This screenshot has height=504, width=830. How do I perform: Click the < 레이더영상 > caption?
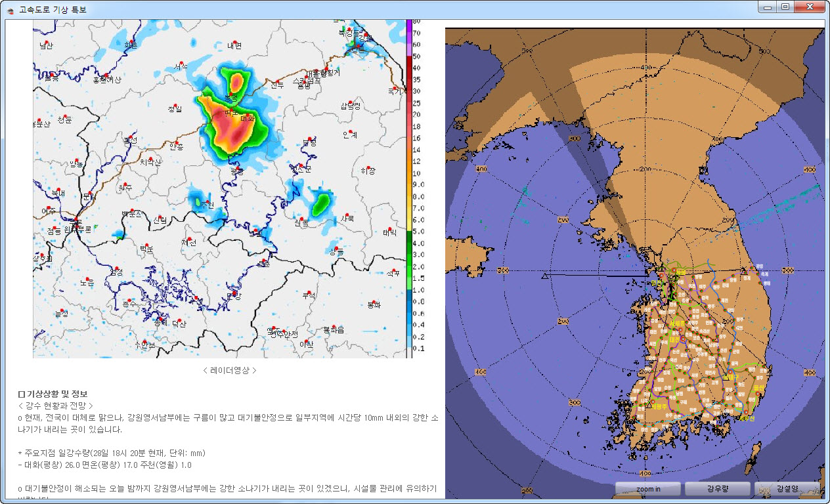[230, 370]
